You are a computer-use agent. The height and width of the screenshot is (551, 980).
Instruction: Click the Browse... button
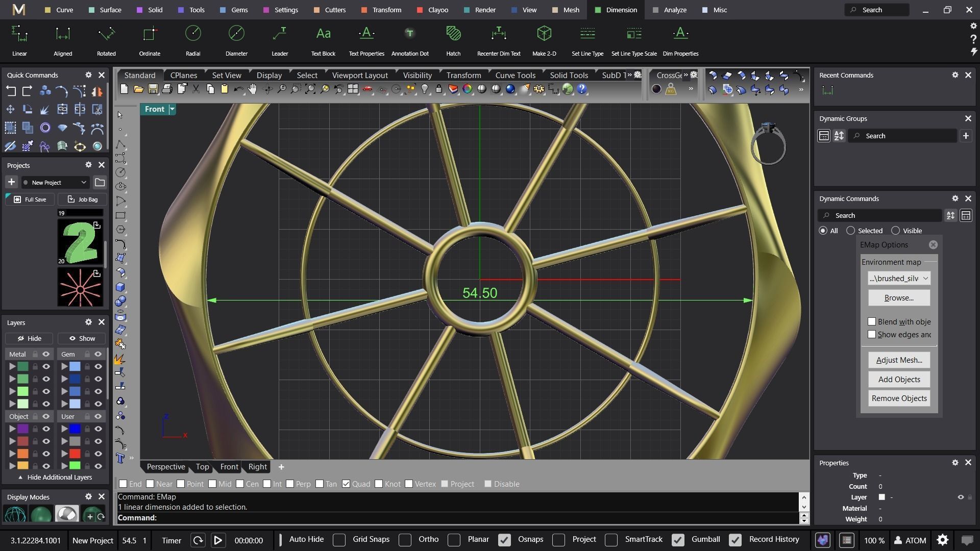[899, 298]
